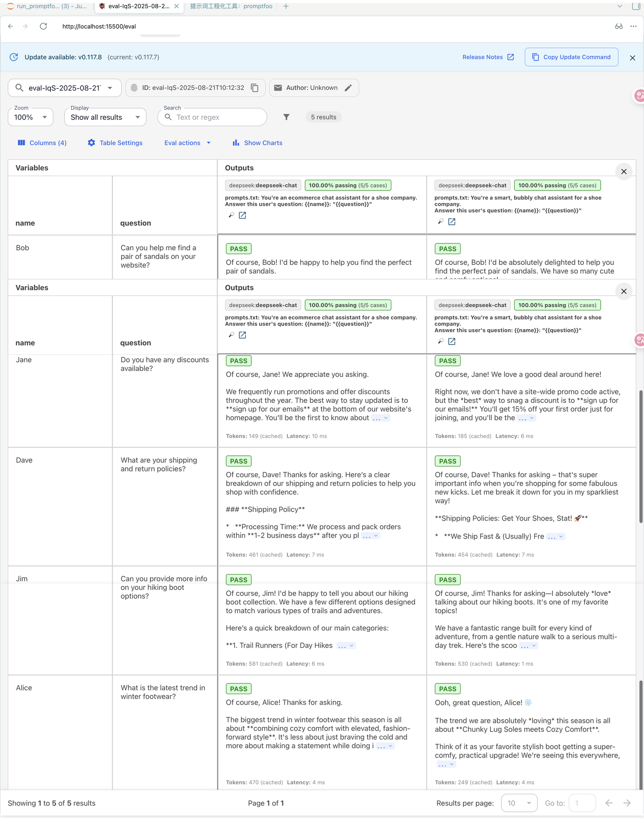This screenshot has width=644, height=818.
Task: Click the browser forward arrow
Action: coord(25,26)
